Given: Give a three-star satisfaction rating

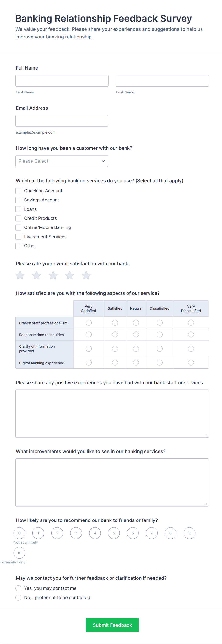Looking at the screenshot, I should 53,275.
